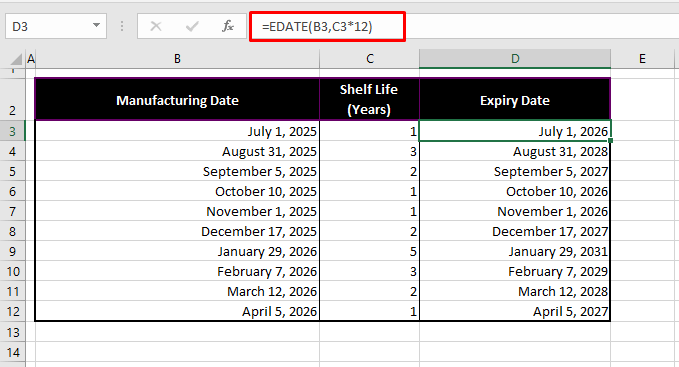Select cell with December 17, 2025
This screenshot has width=679, height=367.
[x=178, y=231]
